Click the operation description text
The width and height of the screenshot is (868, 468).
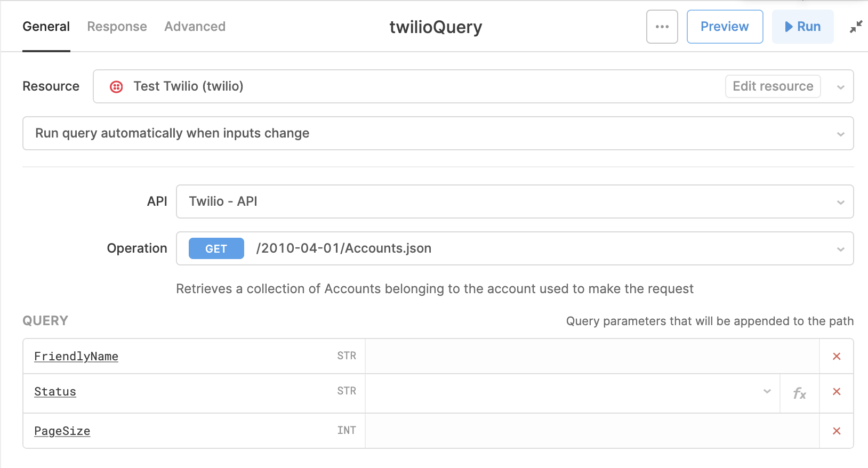[435, 289]
